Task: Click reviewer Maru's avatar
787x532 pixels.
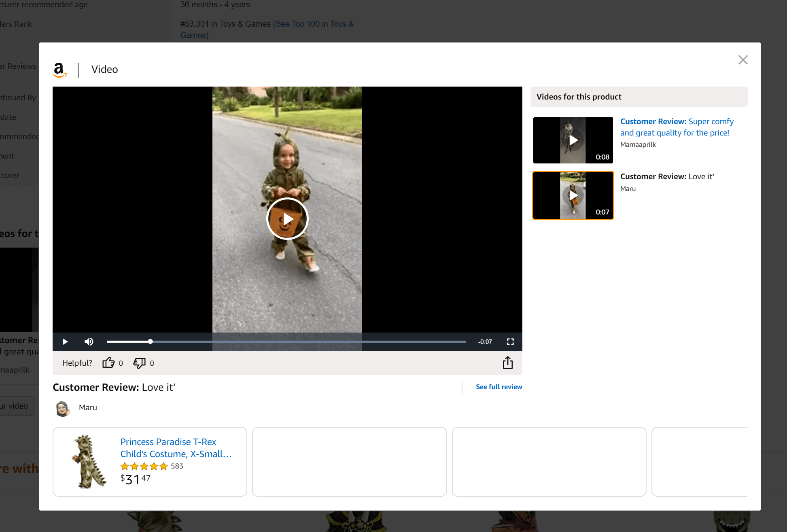Action: pos(62,409)
